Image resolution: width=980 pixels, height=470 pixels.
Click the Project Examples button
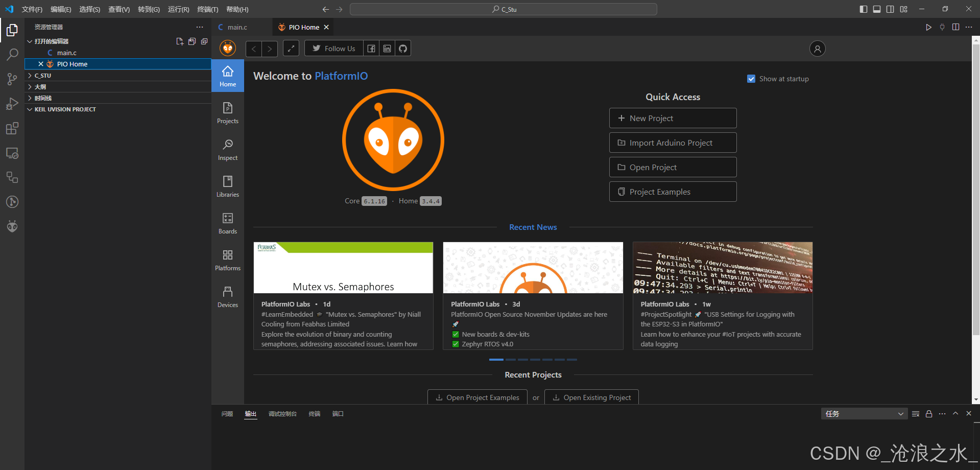(x=673, y=192)
